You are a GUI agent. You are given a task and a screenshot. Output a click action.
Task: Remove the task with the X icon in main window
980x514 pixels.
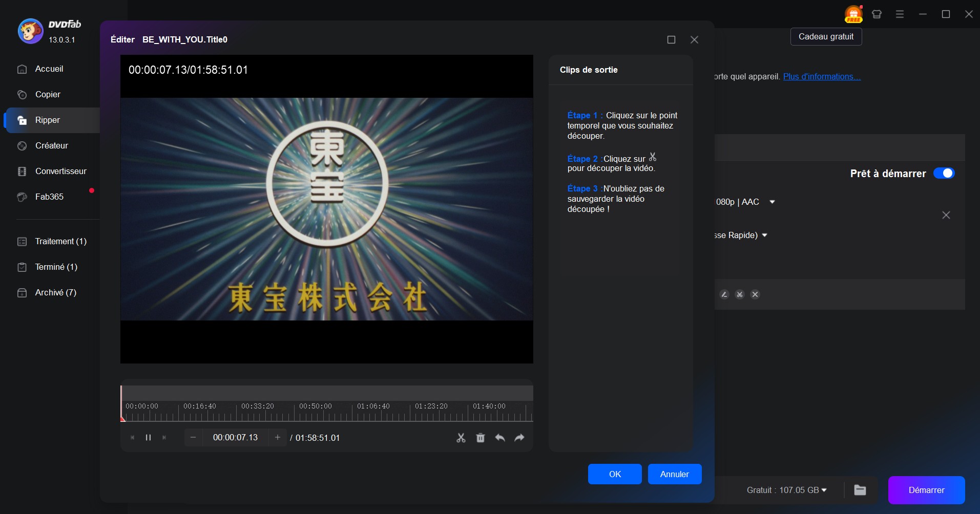946,215
